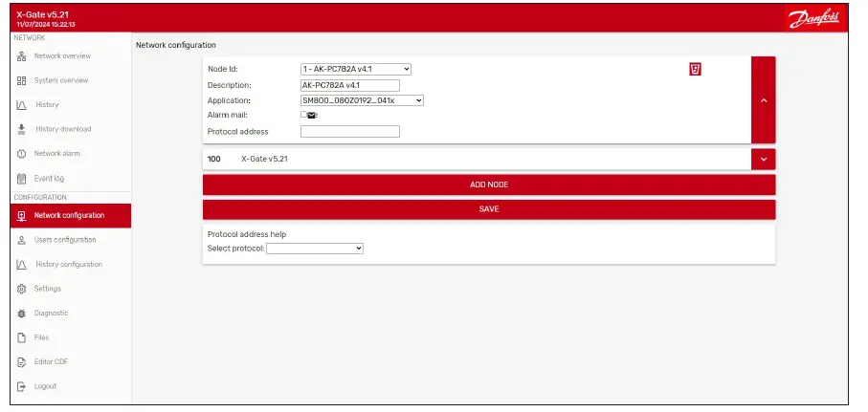Click the ADD NODE button

click(x=489, y=184)
